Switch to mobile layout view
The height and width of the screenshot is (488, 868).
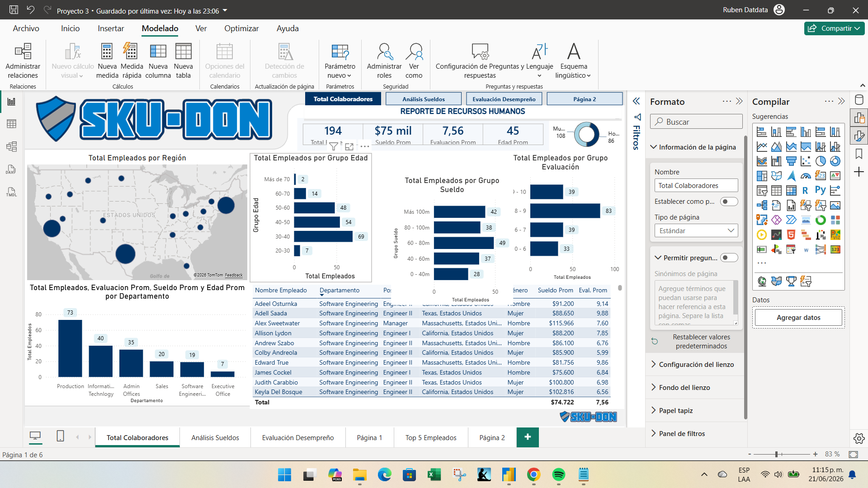tap(60, 436)
